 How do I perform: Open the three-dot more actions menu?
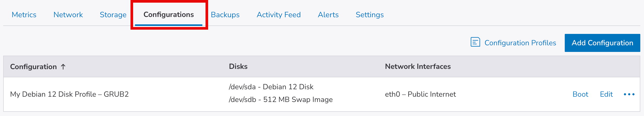[629, 94]
